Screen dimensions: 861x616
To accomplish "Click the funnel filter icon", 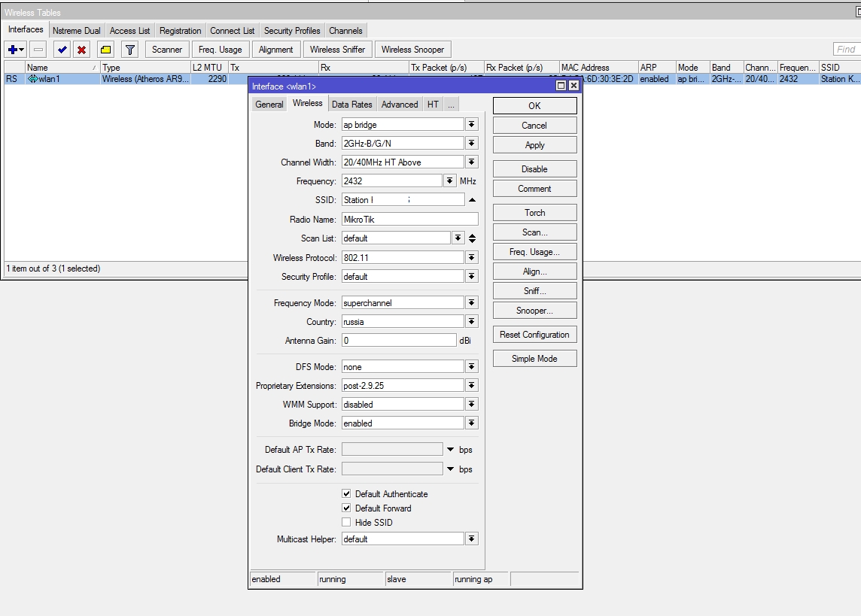I will 130,50.
